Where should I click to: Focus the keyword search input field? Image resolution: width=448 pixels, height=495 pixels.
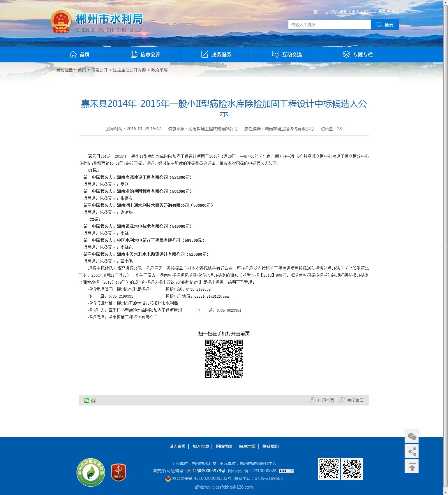pos(329,25)
